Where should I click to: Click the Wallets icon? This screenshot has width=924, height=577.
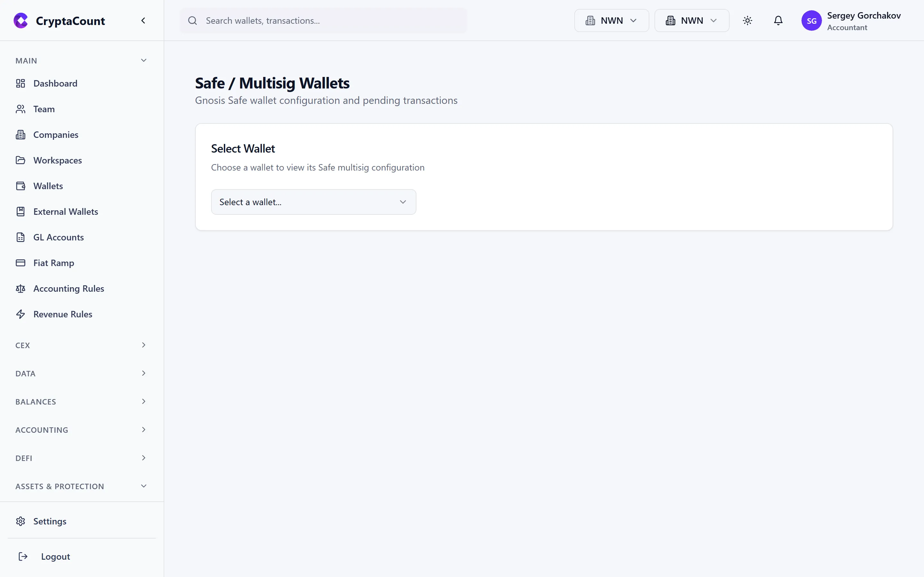coord(21,186)
